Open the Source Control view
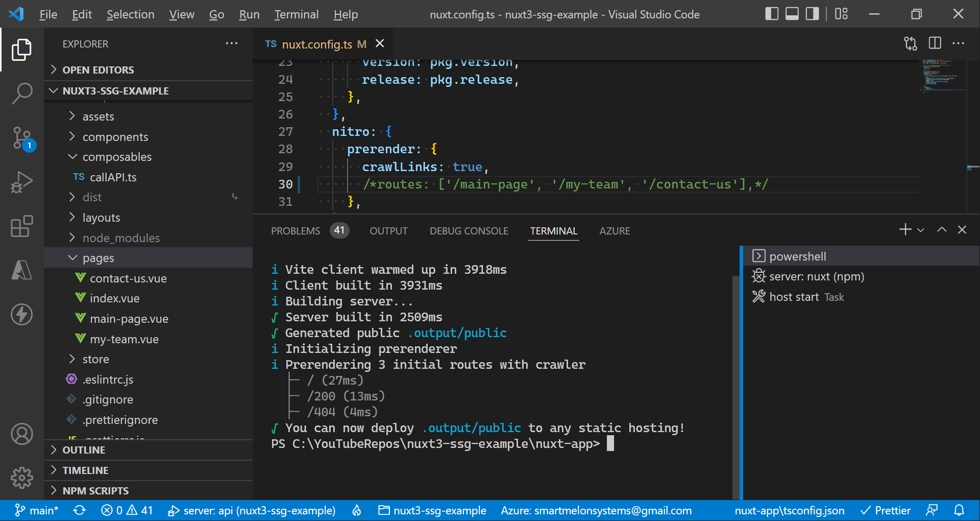The height and width of the screenshot is (521, 980). [21, 138]
